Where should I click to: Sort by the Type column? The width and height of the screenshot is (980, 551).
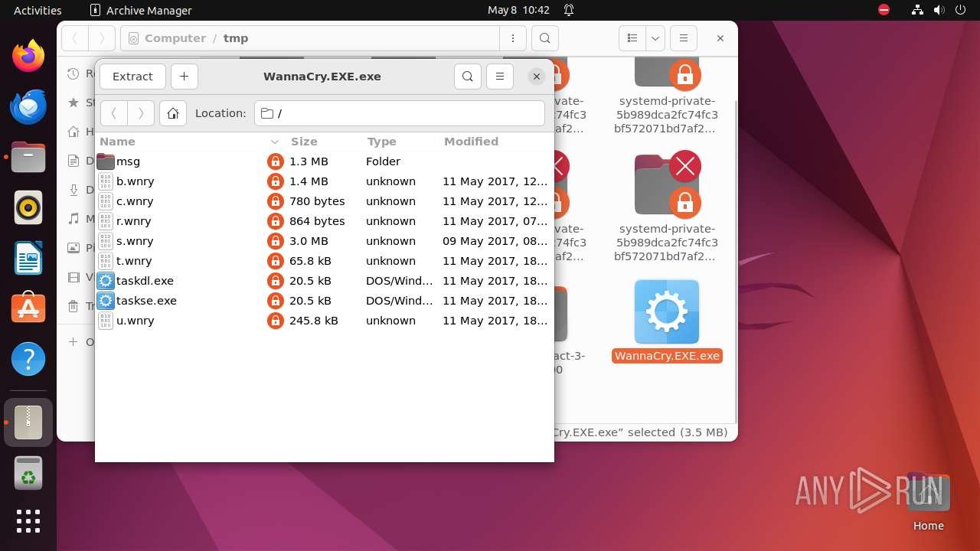tap(400, 142)
